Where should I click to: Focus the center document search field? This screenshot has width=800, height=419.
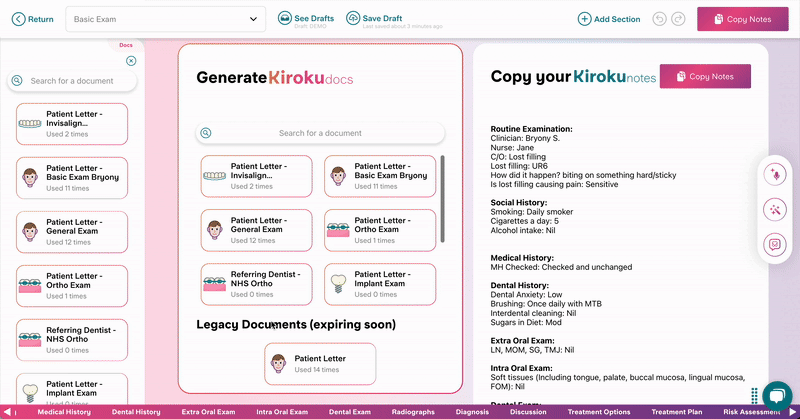[320, 133]
